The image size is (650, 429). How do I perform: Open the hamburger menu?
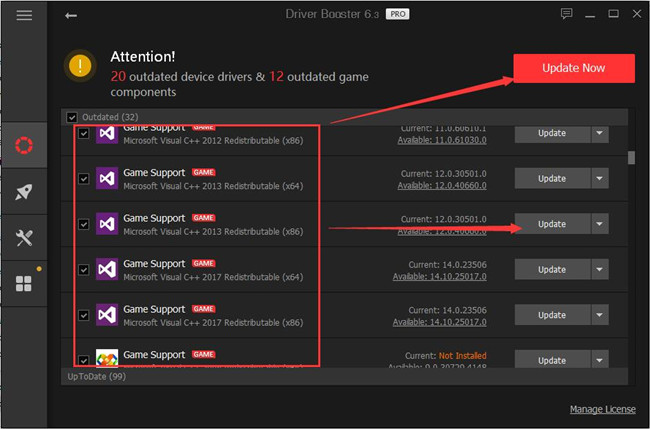pos(24,15)
